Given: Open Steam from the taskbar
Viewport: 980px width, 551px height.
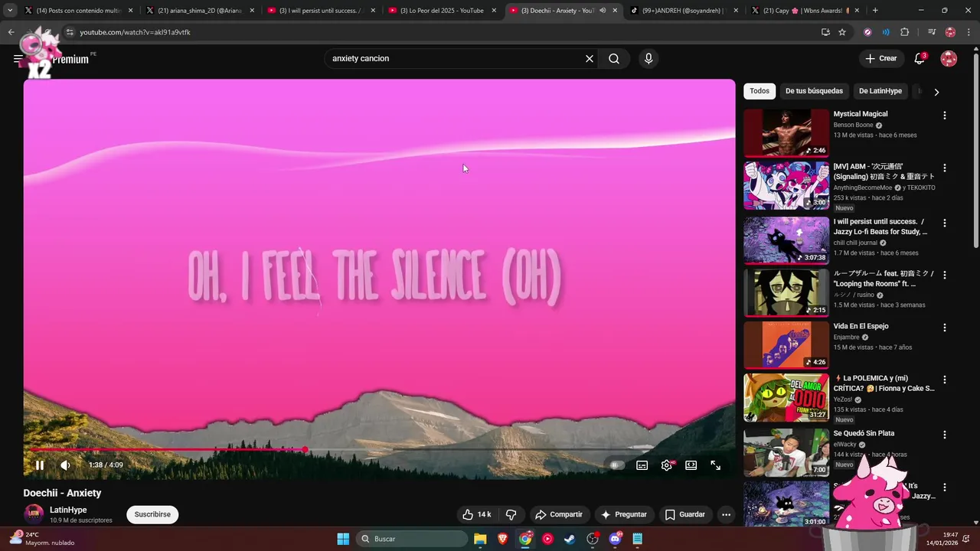Looking at the screenshot, I should click(570, 539).
